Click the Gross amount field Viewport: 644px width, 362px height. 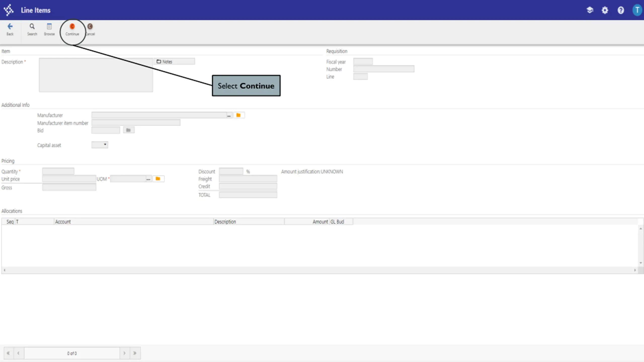(x=69, y=187)
